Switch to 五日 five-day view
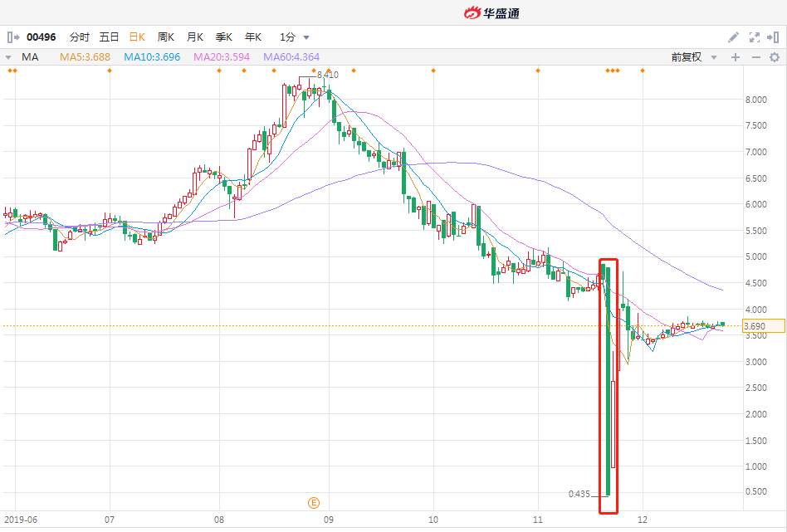The width and height of the screenshot is (787, 532). (109, 37)
